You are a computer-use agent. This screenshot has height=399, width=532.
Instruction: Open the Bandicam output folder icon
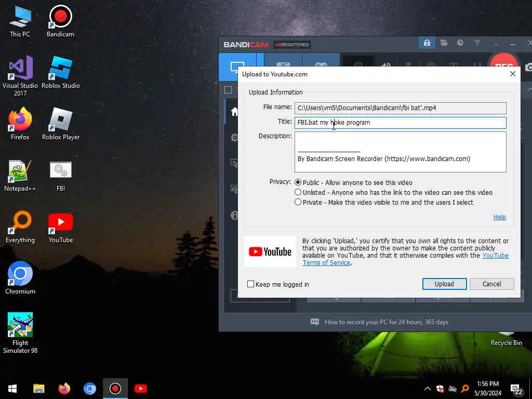tap(444, 43)
